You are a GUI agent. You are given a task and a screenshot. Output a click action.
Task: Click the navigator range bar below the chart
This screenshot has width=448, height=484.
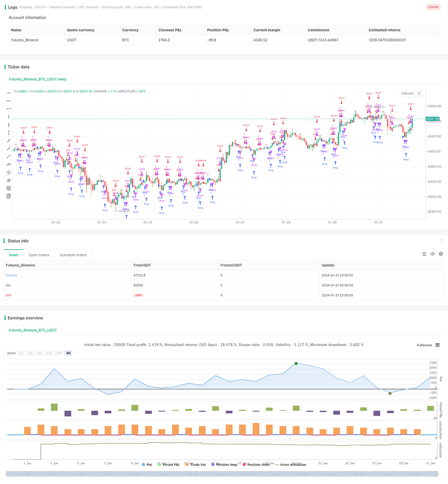pos(222,474)
